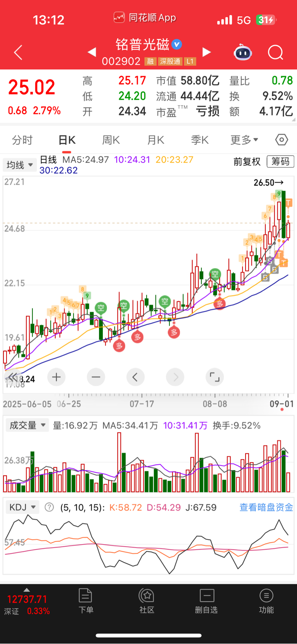Image resolution: width=297 pixels, height=644 pixels.
Task: Switch to 分时 tab
Action: point(22,140)
